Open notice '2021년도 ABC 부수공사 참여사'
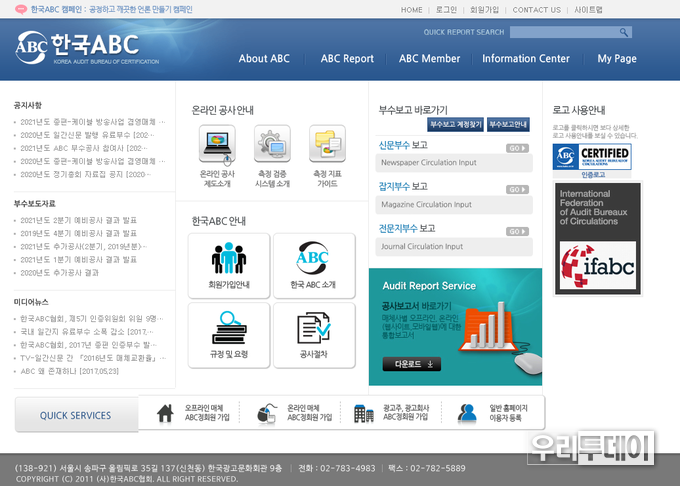This screenshot has width=680, height=486. [x=84, y=148]
